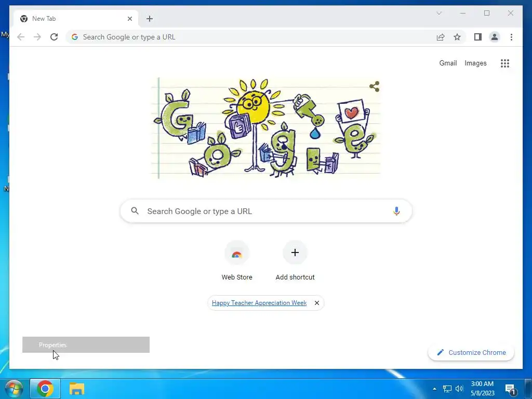This screenshot has width=532, height=399.
Task: Start voice search with the microphone
Action: click(396, 211)
